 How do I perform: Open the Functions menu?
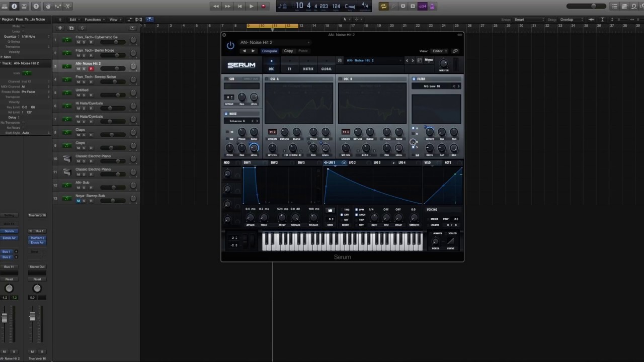[94, 20]
